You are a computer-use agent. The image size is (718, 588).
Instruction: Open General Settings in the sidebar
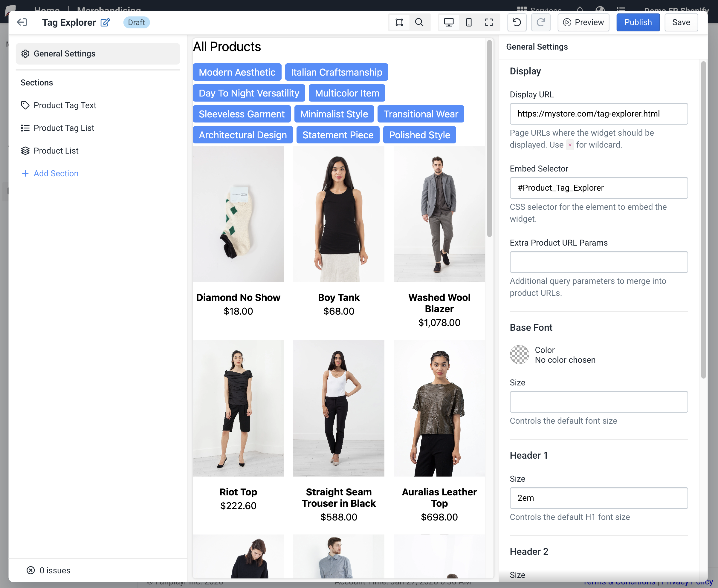pos(98,54)
